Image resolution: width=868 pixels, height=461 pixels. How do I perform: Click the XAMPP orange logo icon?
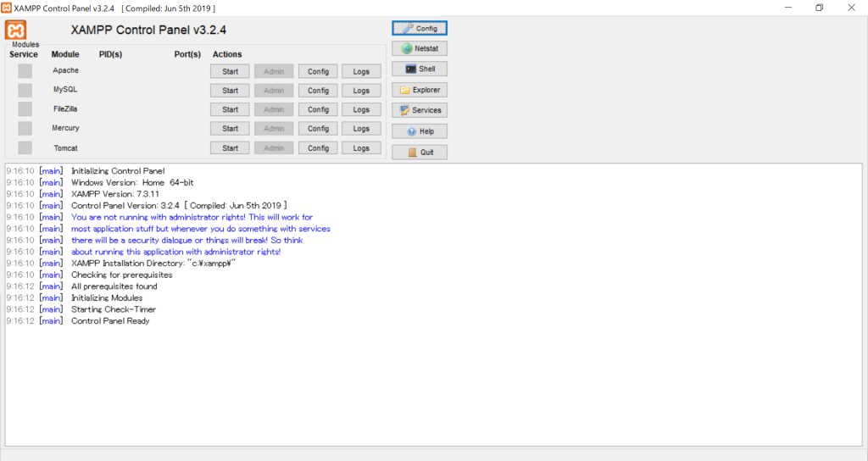[x=16, y=30]
